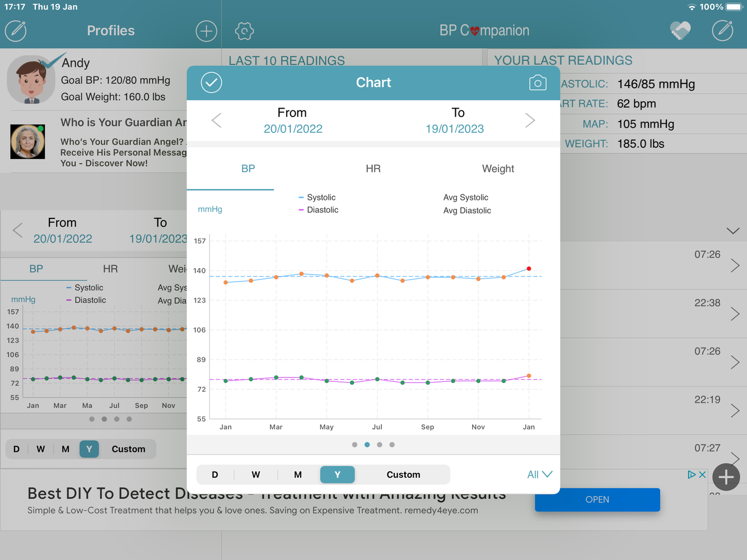Tap the Wi-Fi icon in status bar

coord(692,7)
